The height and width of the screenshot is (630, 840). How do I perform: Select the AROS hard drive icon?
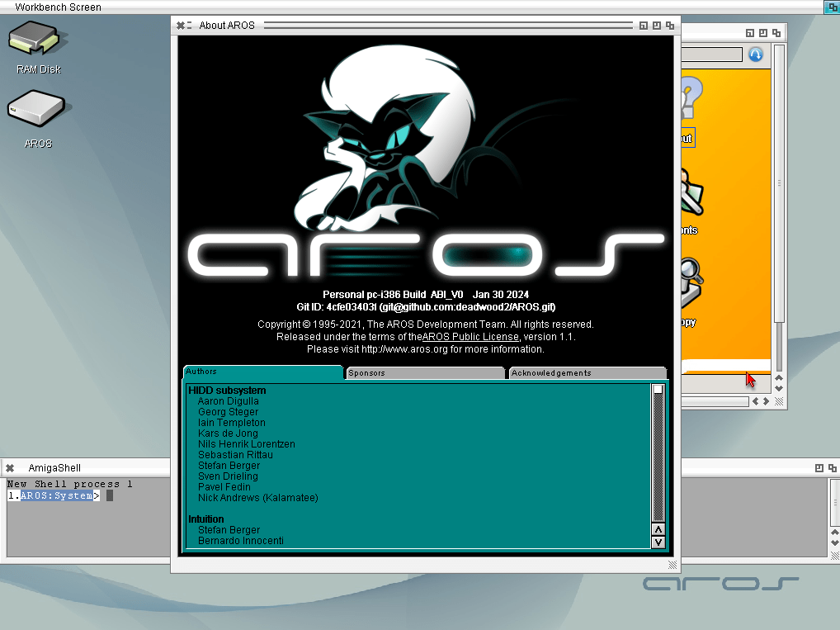[38, 119]
